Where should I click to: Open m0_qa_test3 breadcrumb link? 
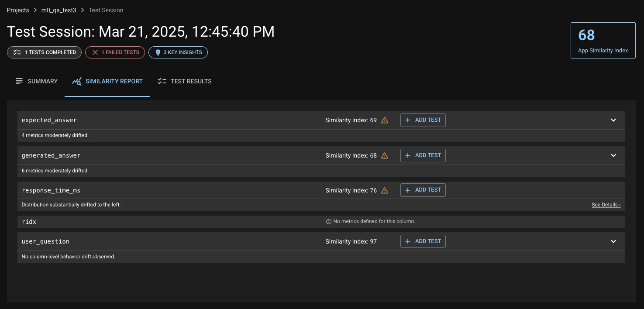coord(59,10)
